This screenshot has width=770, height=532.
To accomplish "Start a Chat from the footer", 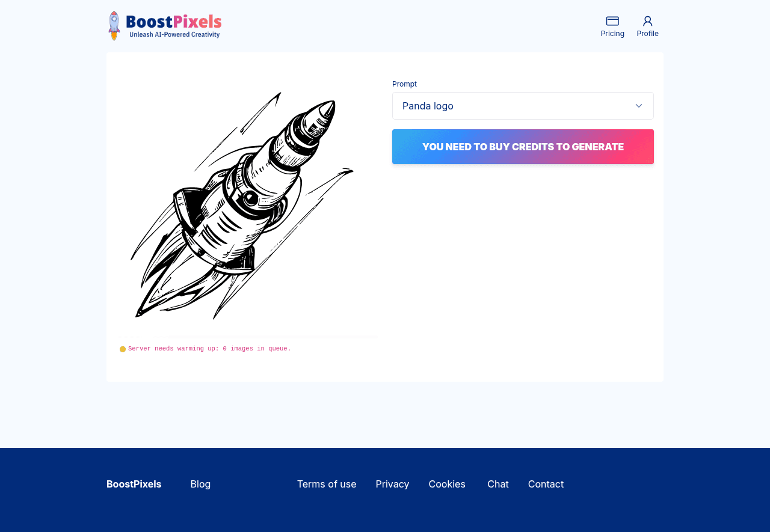I will coord(497,483).
